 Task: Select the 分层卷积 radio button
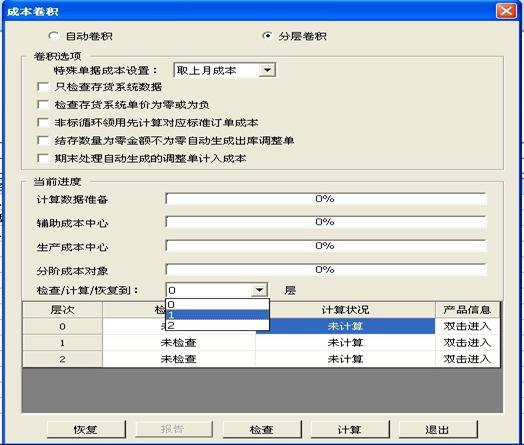point(267,36)
